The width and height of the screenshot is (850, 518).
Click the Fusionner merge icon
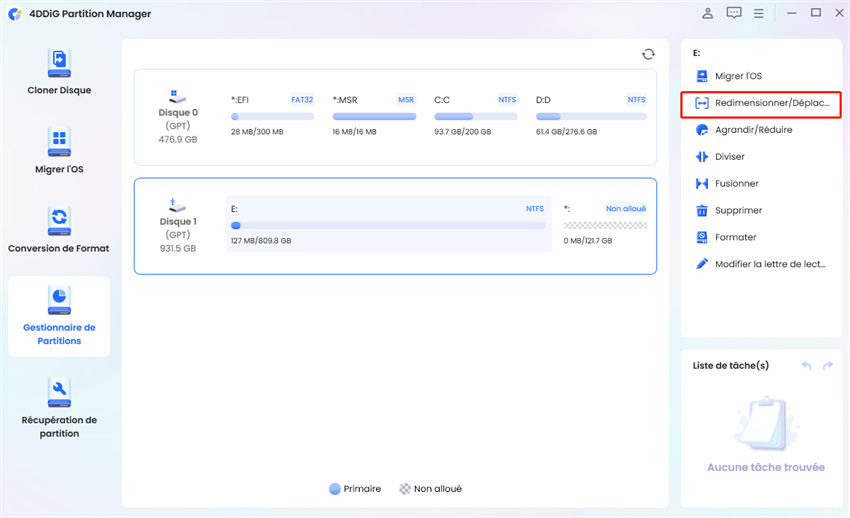tap(702, 184)
